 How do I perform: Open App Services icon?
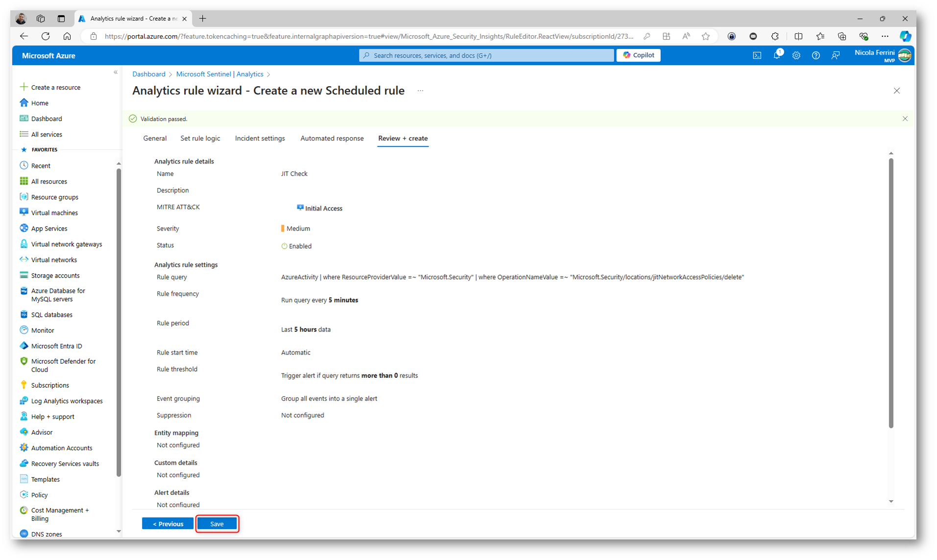tap(24, 228)
